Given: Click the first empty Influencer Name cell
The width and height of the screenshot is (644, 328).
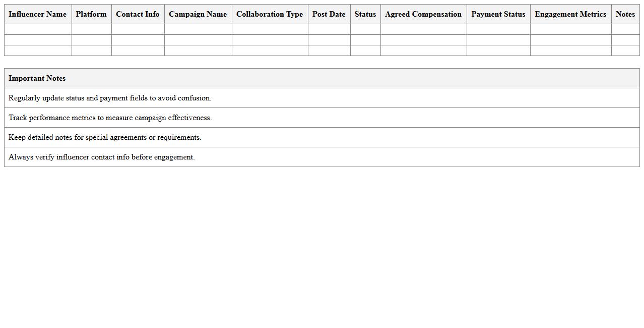Looking at the screenshot, I should click(37, 29).
